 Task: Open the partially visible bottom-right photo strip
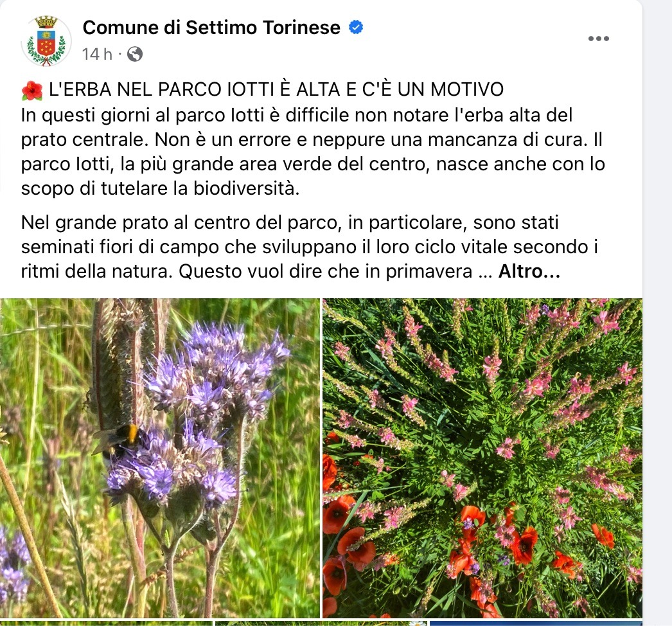[x=536, y=623]
